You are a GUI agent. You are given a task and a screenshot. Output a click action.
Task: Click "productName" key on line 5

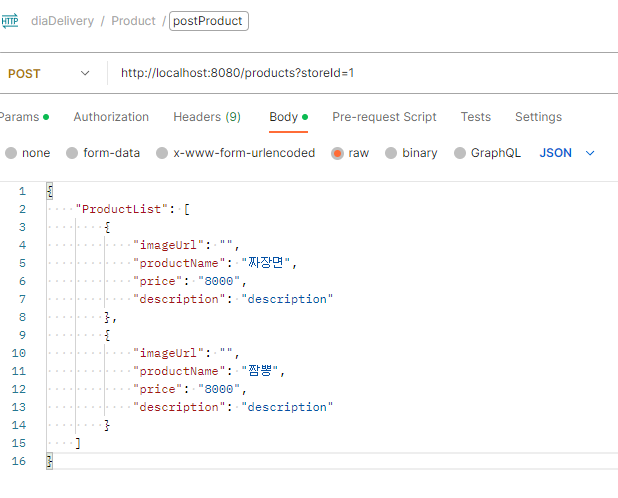[179, 263]
